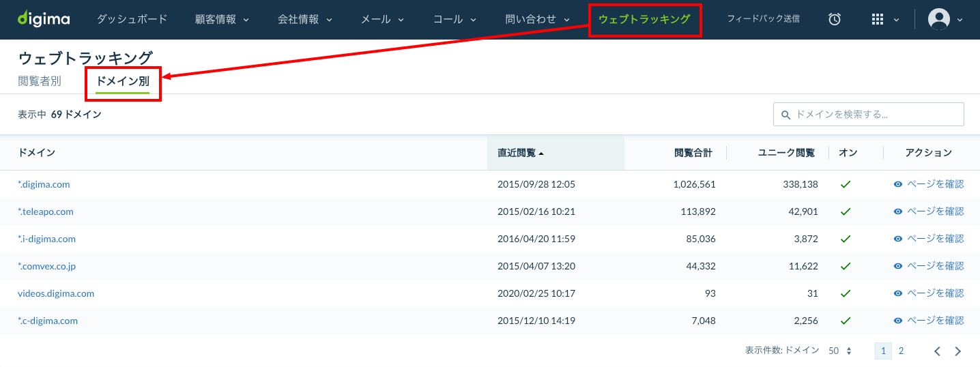Sort by 直近閲覧 column header
Screen dimensions: 980x367
coord(556,153)
